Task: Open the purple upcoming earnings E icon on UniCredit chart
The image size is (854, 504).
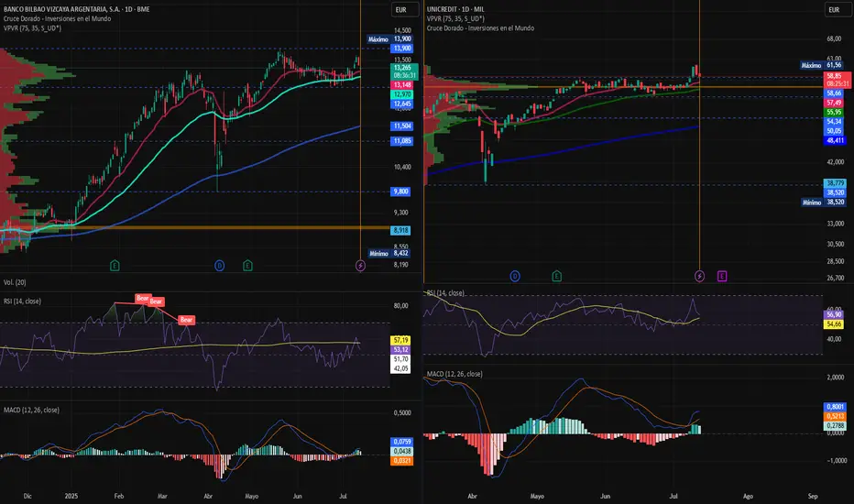Action: coord(722,276)
